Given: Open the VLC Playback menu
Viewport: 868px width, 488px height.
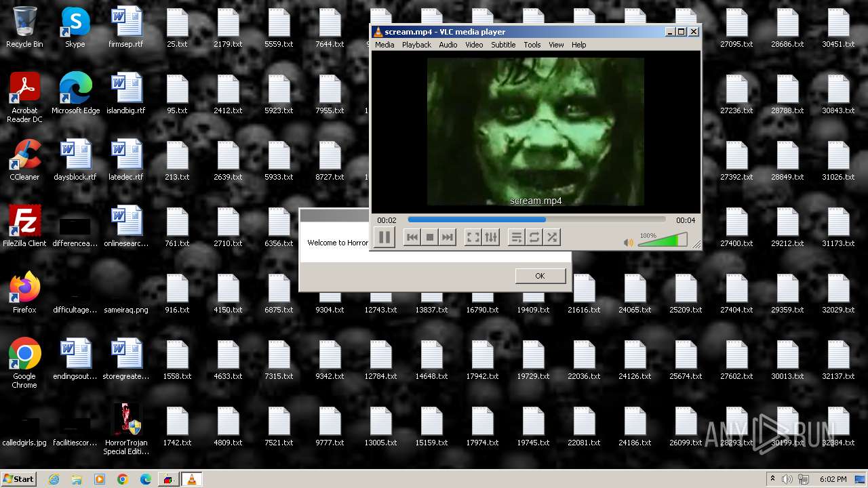Looking at the screenshot, I should 416,45.
